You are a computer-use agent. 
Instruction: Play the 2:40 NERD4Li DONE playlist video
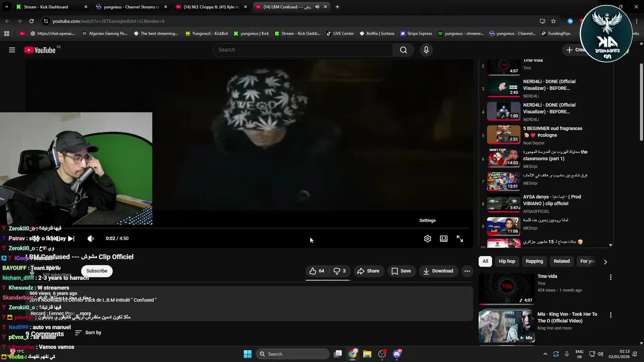click(x=546, y=88)
